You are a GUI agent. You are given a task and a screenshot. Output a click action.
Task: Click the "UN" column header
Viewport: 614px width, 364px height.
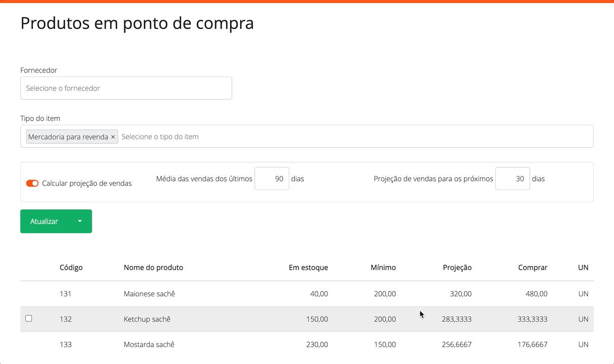[x=583, y=267]
